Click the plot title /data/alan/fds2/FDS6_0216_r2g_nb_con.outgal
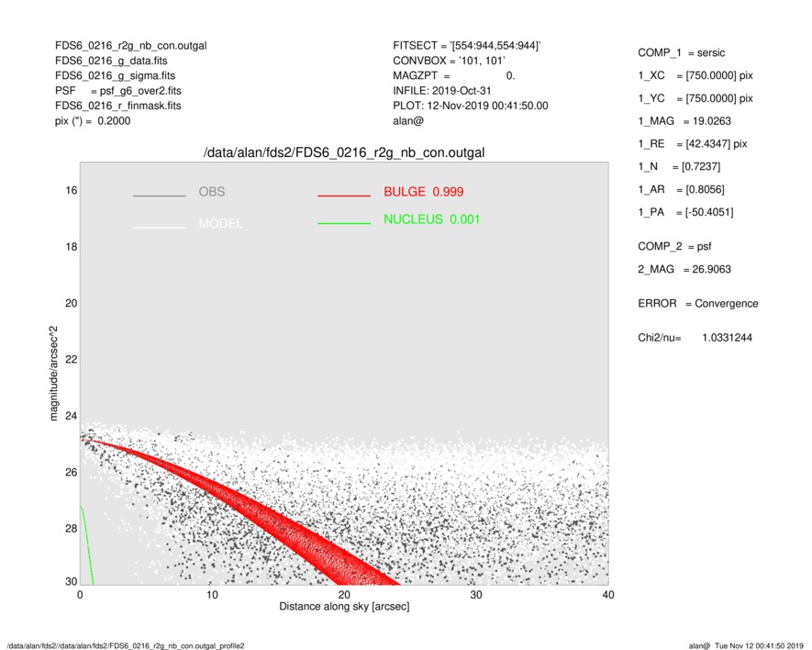Image resolution: width=812 pixels, height=650 pixels. pyautogui.click(x=344, y=153)
